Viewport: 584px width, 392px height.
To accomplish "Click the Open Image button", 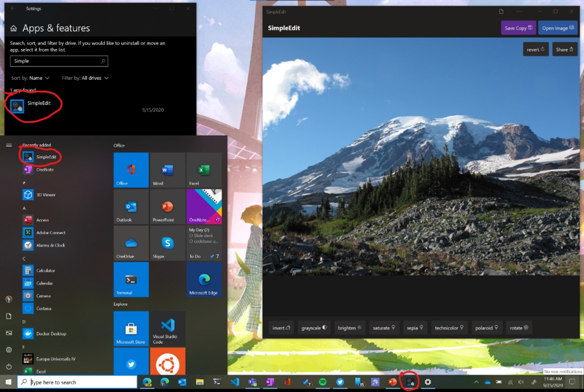I will click(558, 28).
